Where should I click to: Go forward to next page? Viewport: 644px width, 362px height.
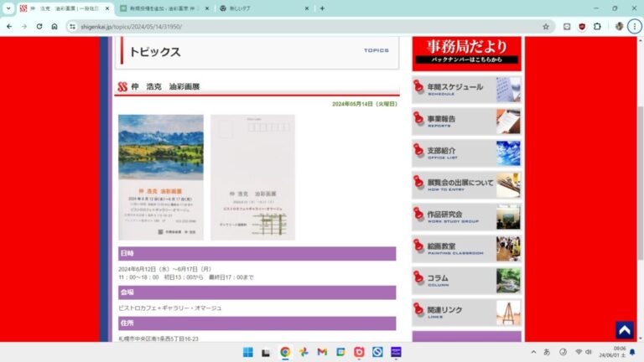click(x=24, y=26)
